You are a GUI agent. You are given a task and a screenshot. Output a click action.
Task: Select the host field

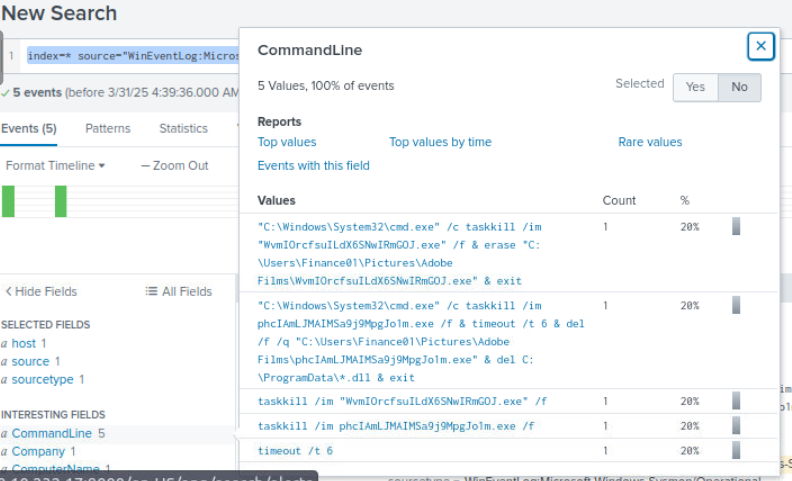point(23,343)
